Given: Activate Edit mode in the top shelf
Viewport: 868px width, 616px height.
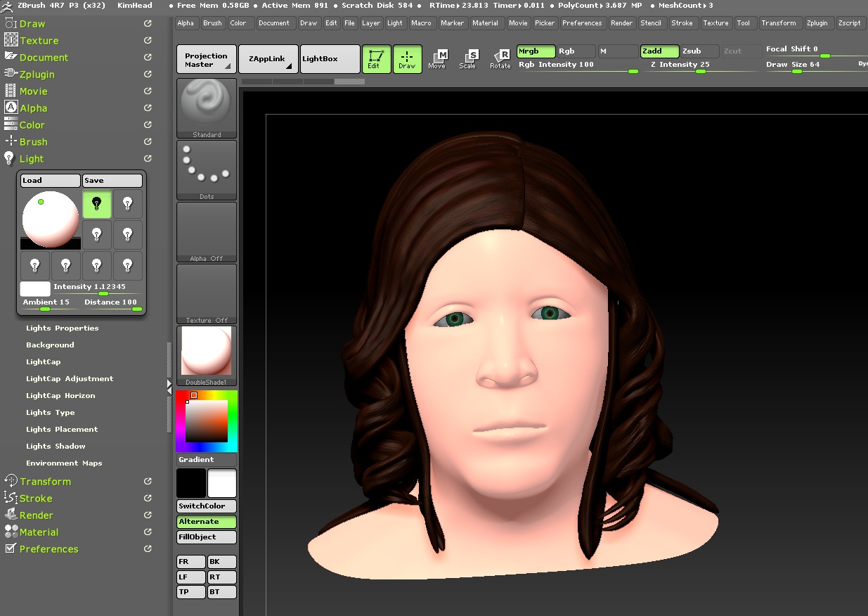Looking at the screenshot, I should pyautogui.click(x=376, y=59).
